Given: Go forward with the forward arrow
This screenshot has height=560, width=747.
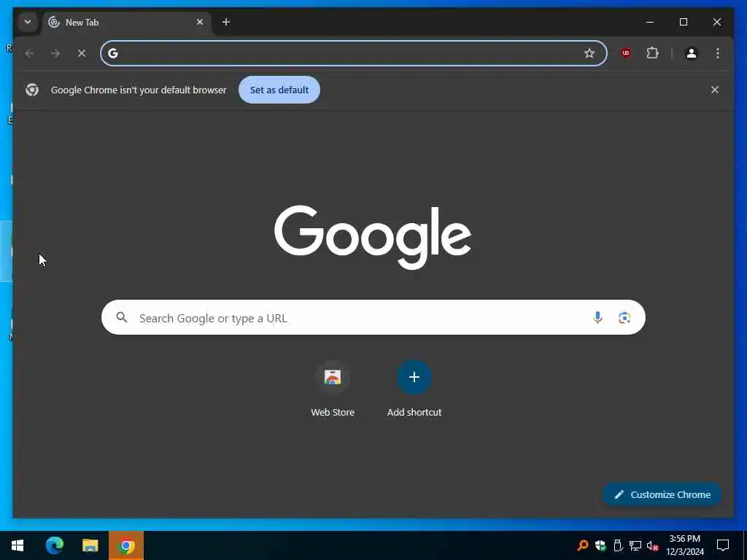Looking at the screenshot, I should pyautogui.click(x=55, y=53).
